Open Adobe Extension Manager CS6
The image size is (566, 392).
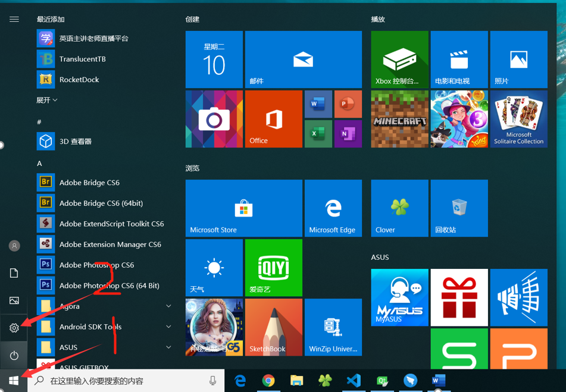pyautogui.click(x=104, y=244)
